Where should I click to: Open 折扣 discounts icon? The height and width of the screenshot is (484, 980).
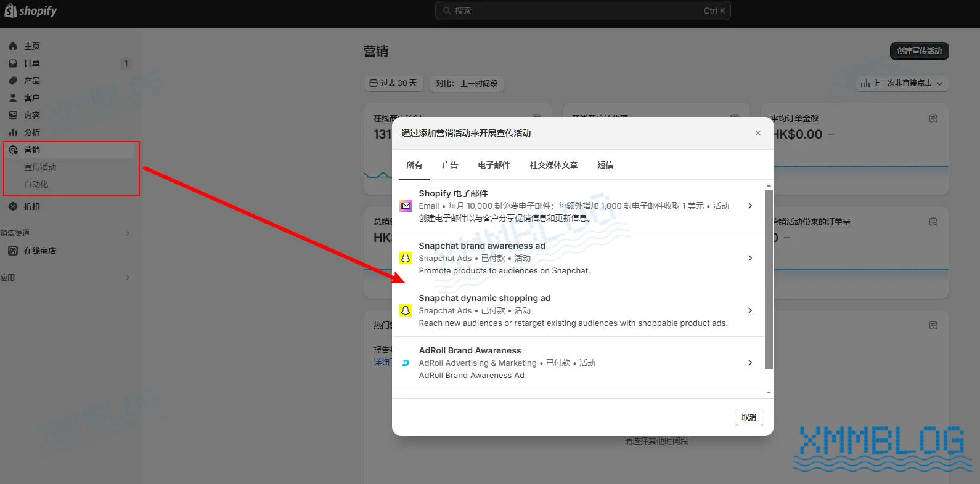point(13,206)
